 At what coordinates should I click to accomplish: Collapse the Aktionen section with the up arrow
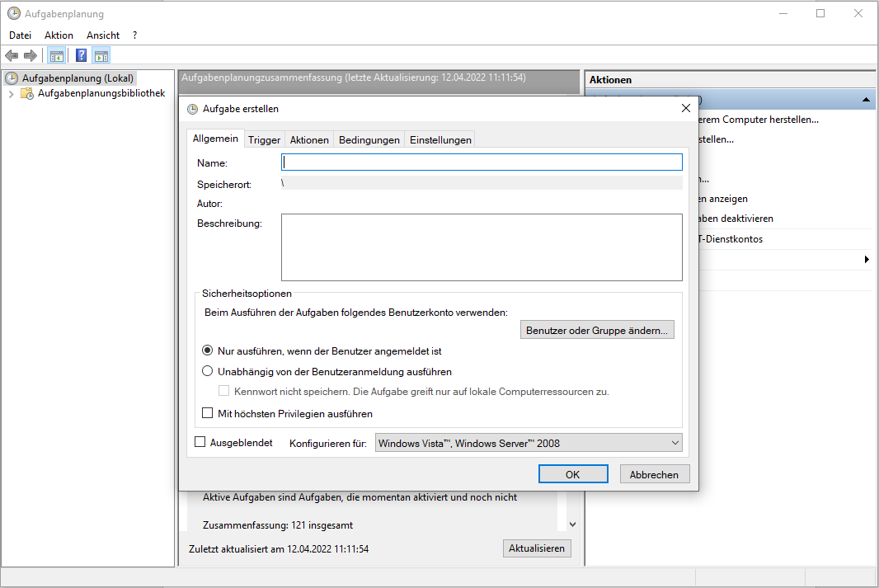click(866, 100)
